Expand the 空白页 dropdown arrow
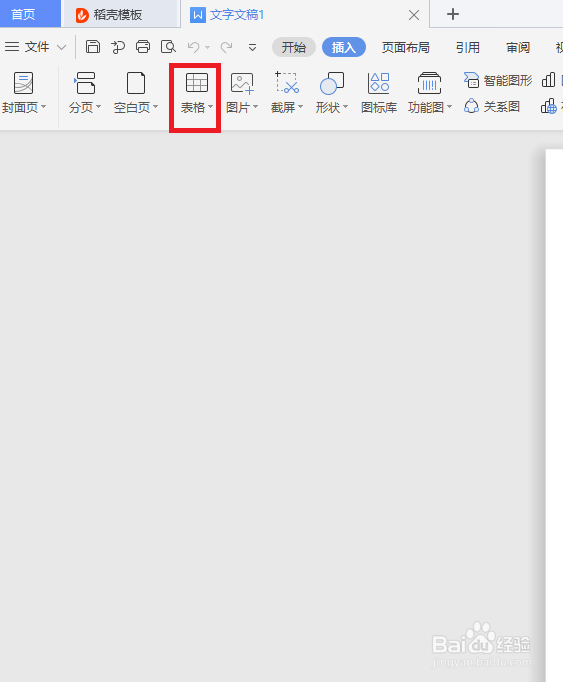The height and width of the screenshot is (682, 563). point(155,107)
